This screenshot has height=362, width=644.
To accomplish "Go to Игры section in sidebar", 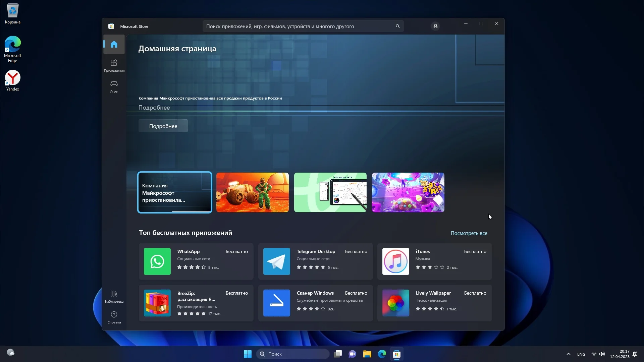I will point(114,86).
